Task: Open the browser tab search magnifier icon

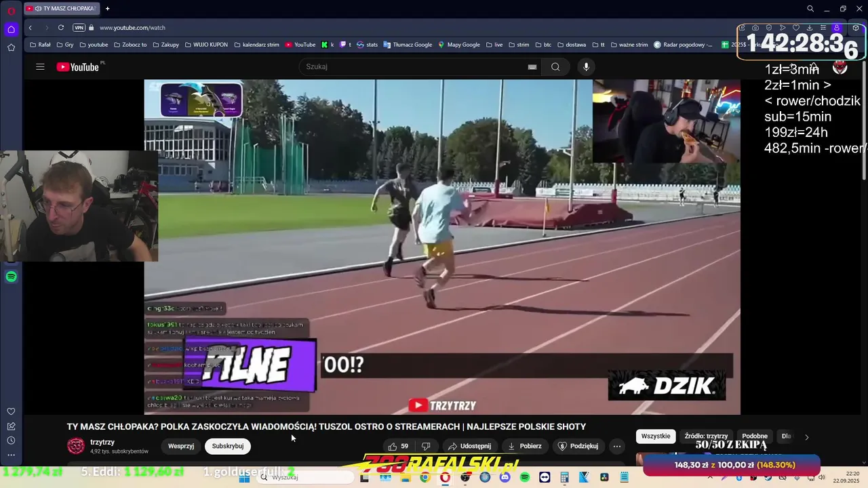Action: pos(810,9)
